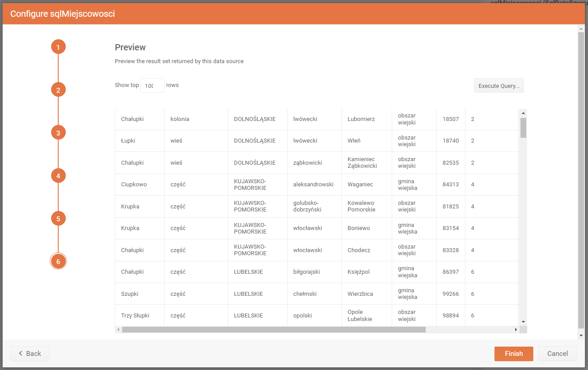Jump to wizard step 2 circle
This screenshot has width=588, height=370.
(x=58, y=90)
